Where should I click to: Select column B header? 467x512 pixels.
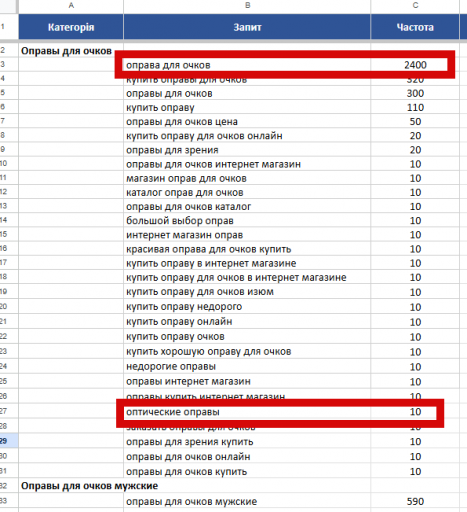pyautogui.click(x=247, y=5)
